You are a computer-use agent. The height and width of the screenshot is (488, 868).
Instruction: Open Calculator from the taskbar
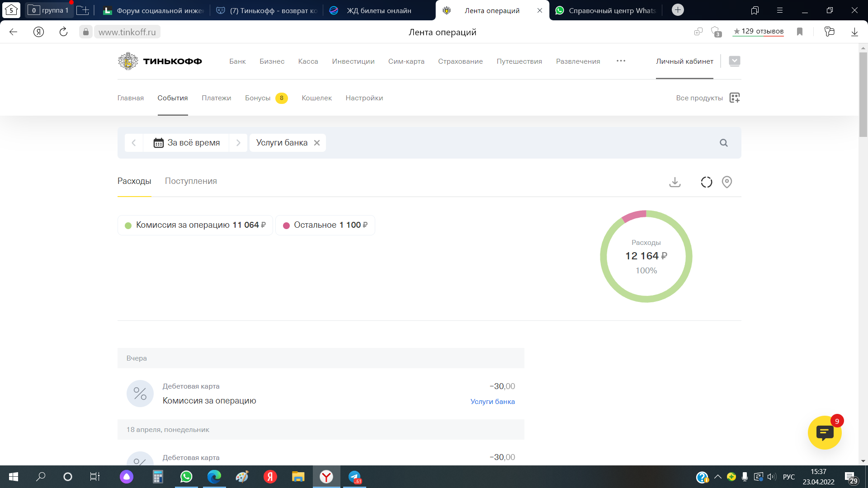(157, 477)
